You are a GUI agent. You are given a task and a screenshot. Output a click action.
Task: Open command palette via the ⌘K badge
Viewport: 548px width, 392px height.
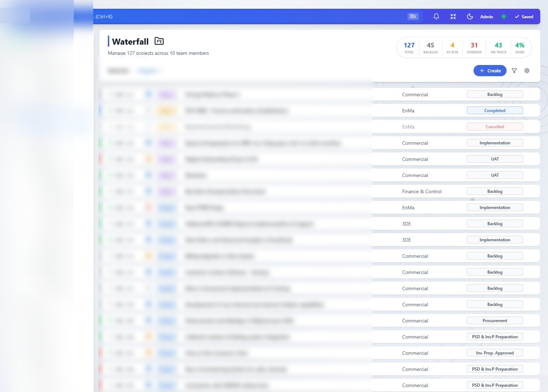pos(413,16)
